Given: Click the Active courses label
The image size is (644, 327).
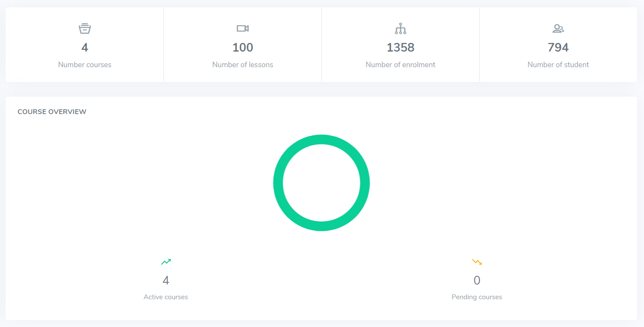Looking at the screenshot, I should pos(166,297).
